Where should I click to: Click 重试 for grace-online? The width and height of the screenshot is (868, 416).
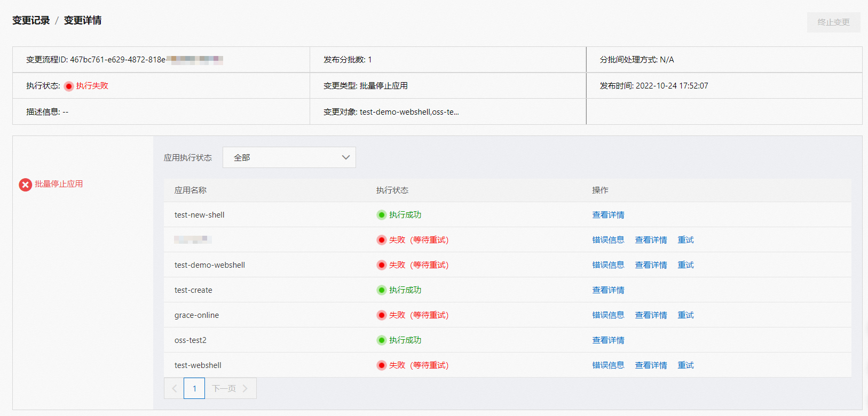(x=685, y=315)
